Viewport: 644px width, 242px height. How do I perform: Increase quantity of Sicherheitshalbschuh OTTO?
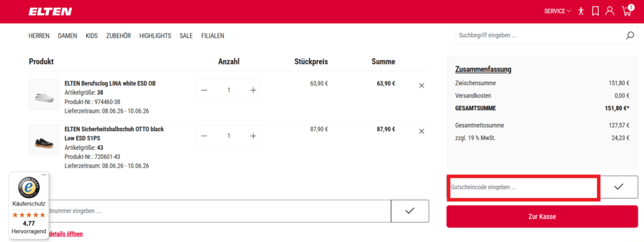click(253, 136)
